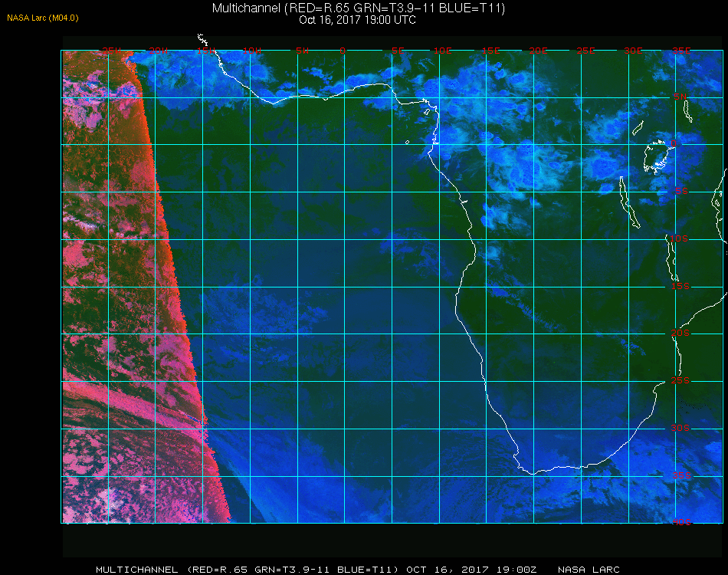The image size is (728, 575).
Task: Click the '20W' longitude label
Action: pos(159,50)
